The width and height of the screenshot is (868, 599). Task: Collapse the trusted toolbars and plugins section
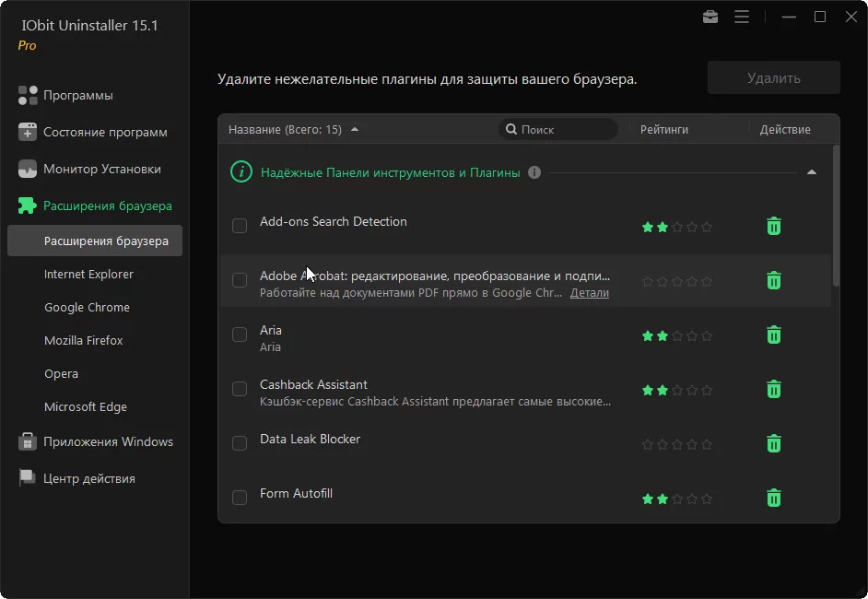coord(811,172)
